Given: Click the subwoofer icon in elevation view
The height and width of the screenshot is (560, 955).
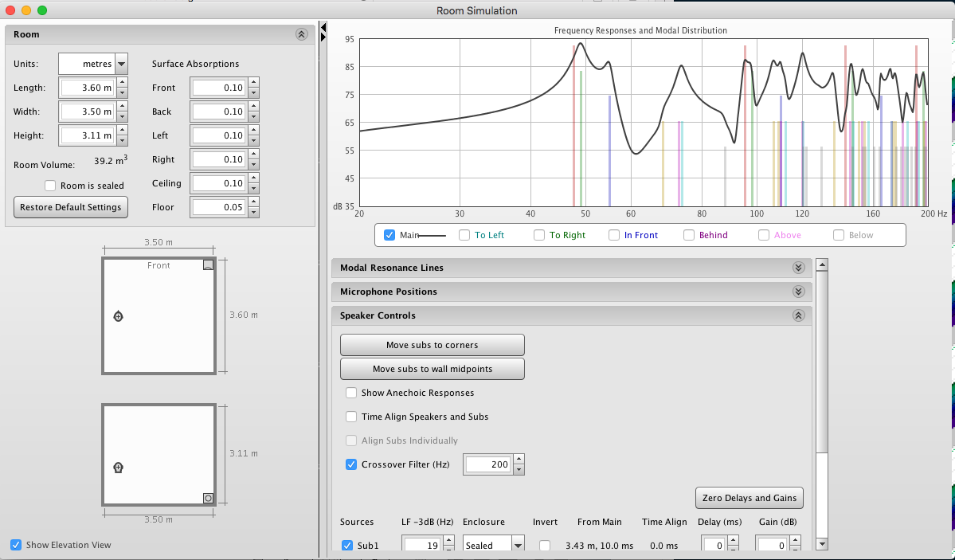Looking at the screenshot, I should (x=209, y=498).
